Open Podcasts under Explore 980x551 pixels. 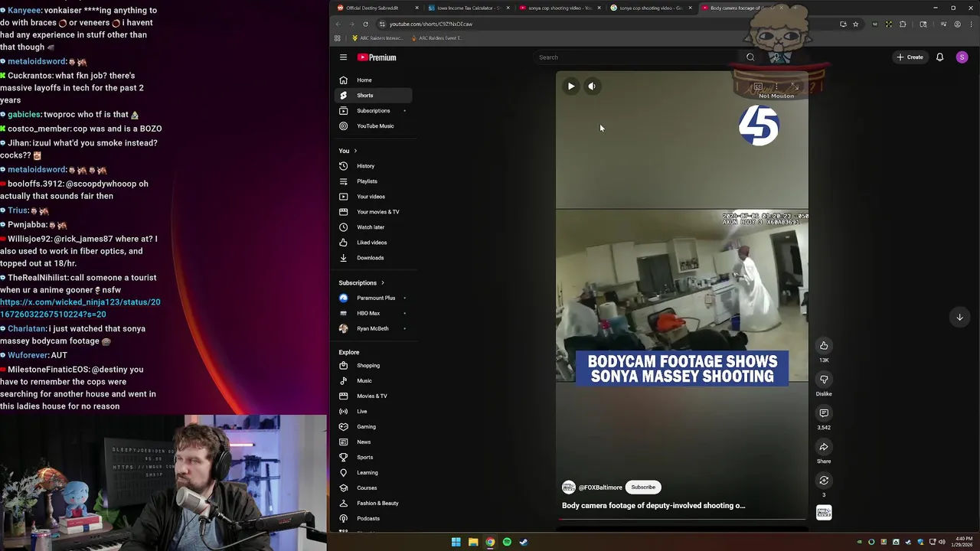pos(374,519)
